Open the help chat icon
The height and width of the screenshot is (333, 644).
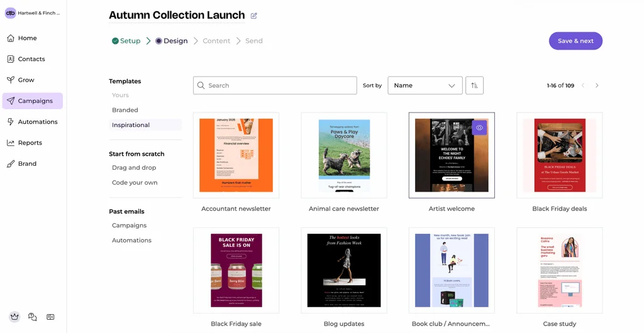(33, 317)
